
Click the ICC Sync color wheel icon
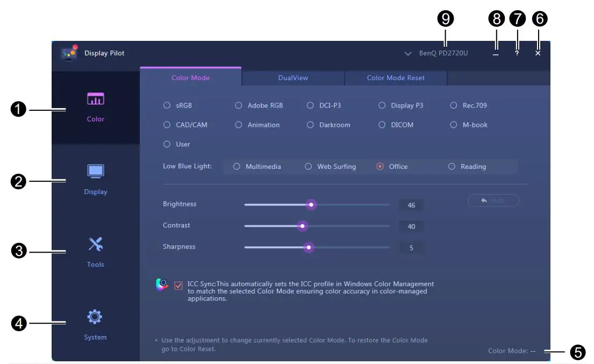point(162,284)
